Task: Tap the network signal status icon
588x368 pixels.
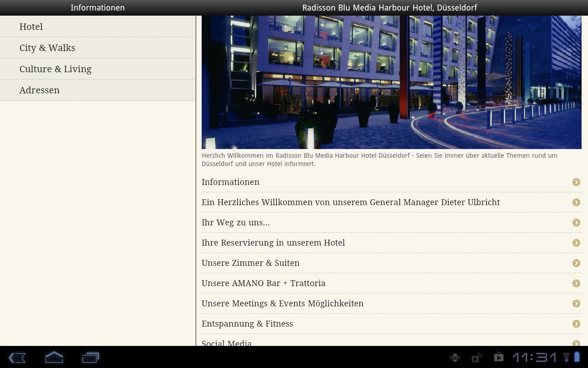Action: pyautogui.click(x=566, y=357)
